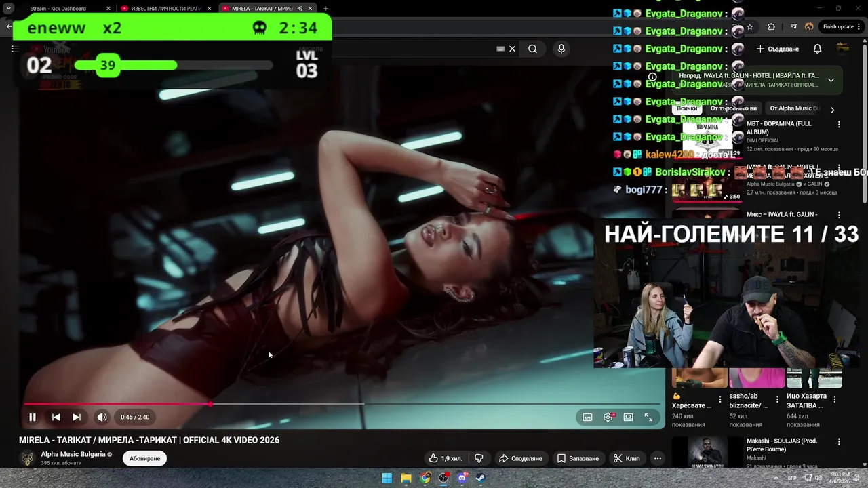This screenshot has width=868, height=488.
Task: Switch the video to fullscreen
Action: 649,417
